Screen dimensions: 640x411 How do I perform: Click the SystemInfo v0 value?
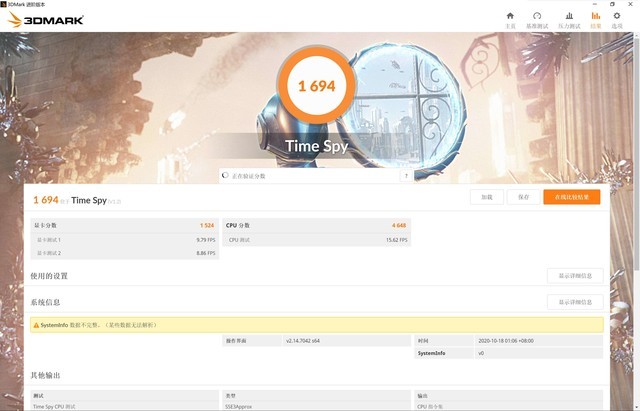pyautogui.click(x=481, y=353)
